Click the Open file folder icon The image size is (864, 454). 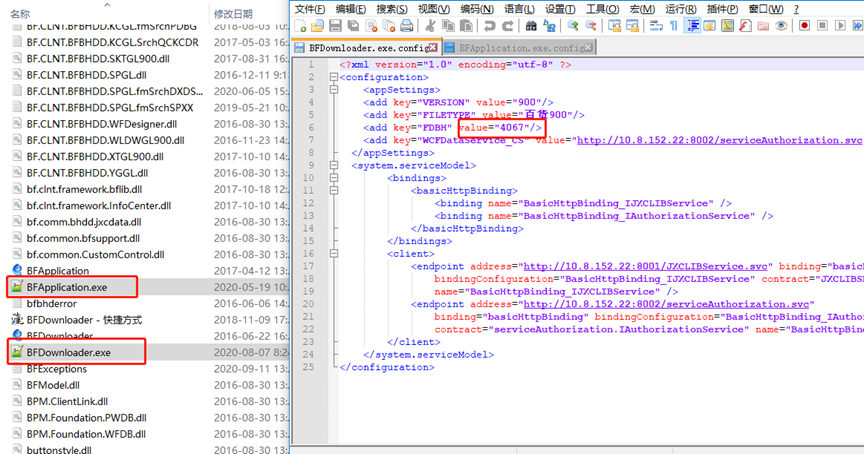(x=317, y=25)
